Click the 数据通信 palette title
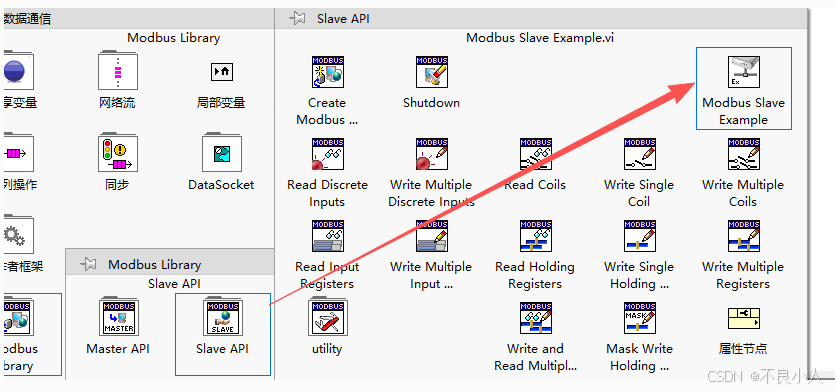This screenshot has width=835, height=392. tap(27, 19)
